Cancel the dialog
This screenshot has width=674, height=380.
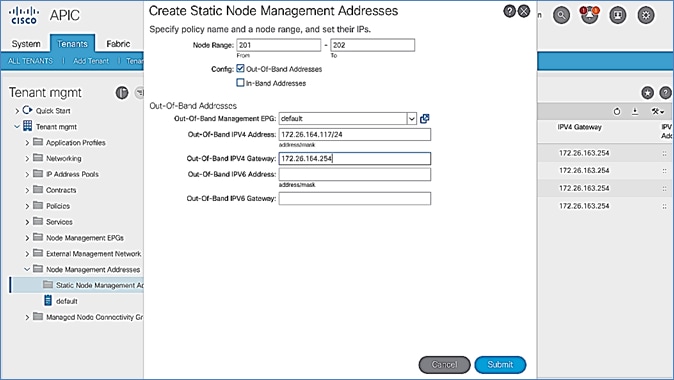point(444,365)
